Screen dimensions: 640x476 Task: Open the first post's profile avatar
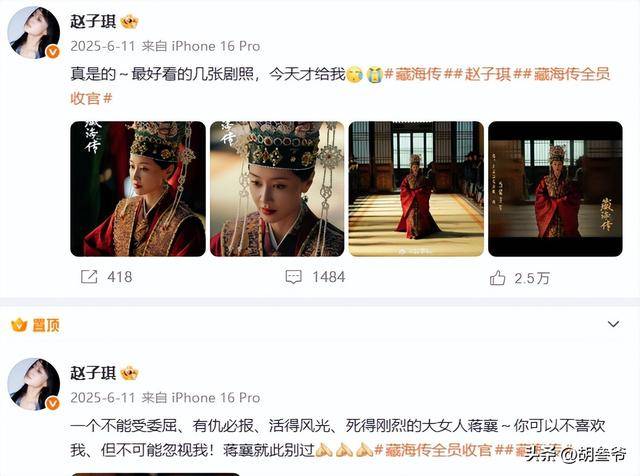click(34, 33)
